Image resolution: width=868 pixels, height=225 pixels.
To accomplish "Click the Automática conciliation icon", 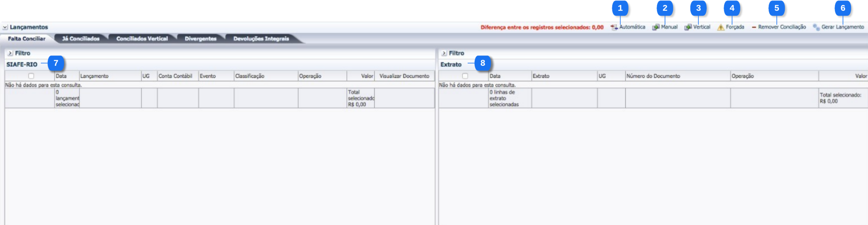I will (x=614, y=27).
